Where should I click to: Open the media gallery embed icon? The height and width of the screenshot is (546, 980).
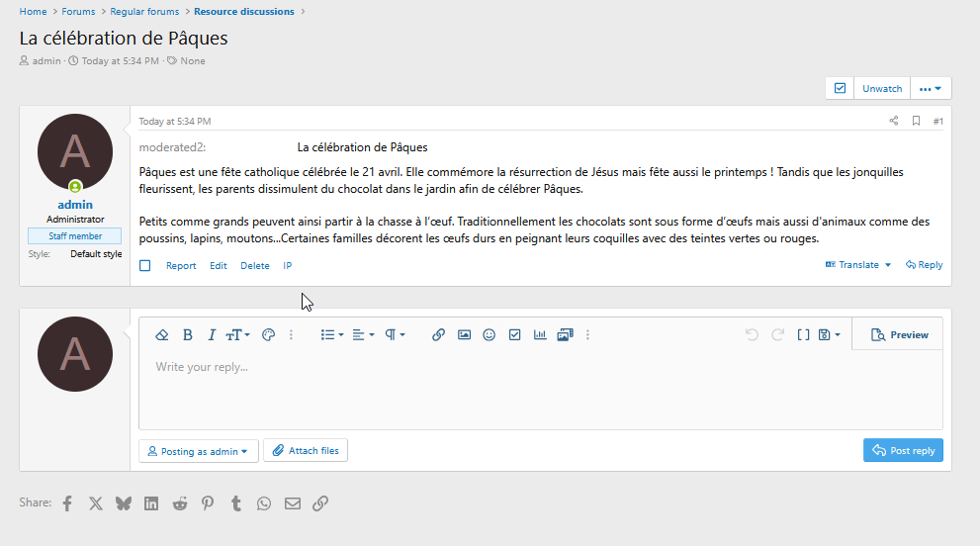[566, 335]
